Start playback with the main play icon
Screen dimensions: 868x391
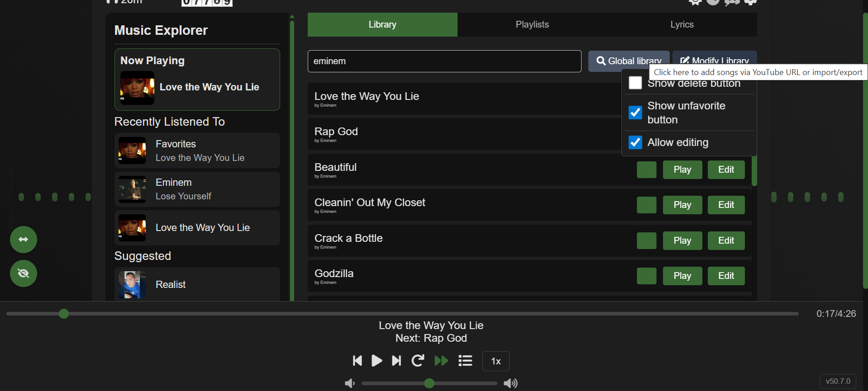pyautogui.click(x=377, y=361)
